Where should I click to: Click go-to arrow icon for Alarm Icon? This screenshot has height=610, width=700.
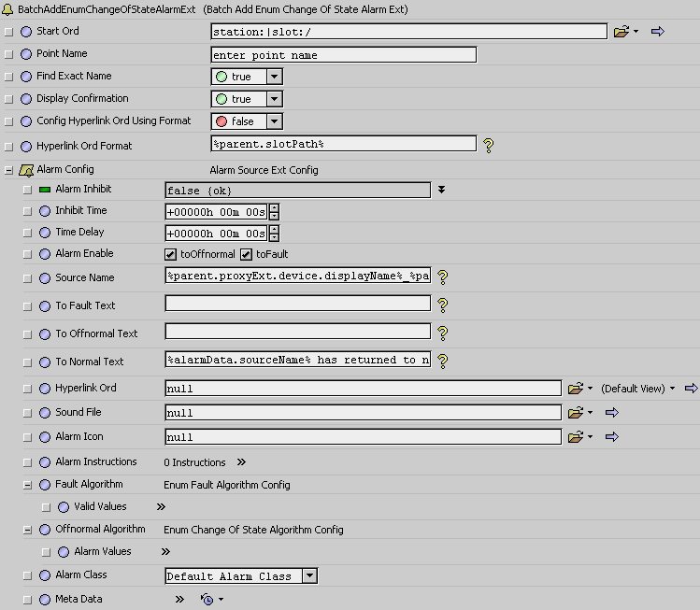(612, 436)
